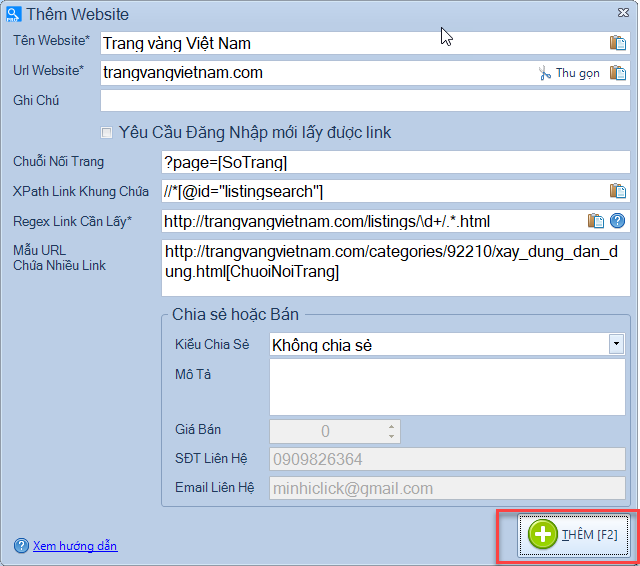Click paste icon in Tên Website field
Screen dimensions: 640x566
[x=618, y=43]
